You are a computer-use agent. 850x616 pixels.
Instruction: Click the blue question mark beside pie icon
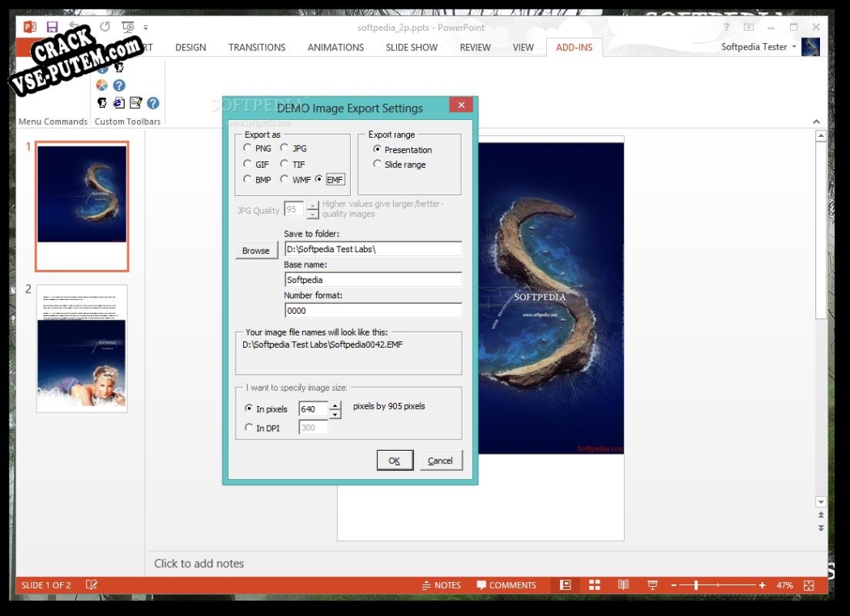click(x=119, y=85)
